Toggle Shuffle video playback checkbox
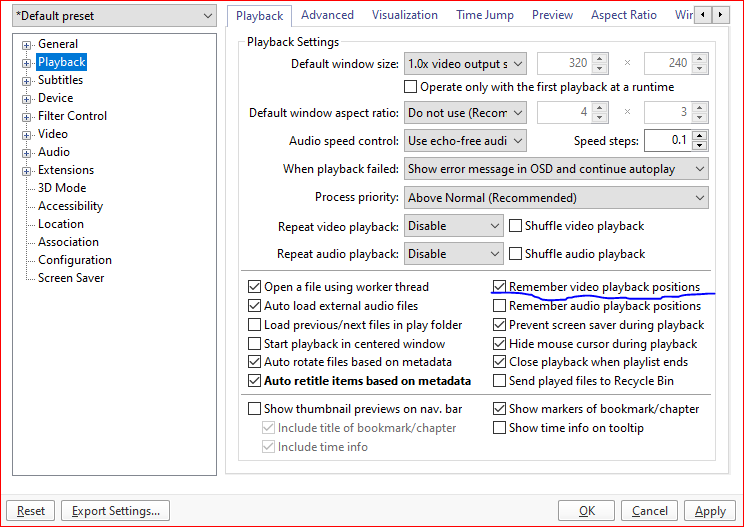The image size is (744, 527). click(517, 226)
